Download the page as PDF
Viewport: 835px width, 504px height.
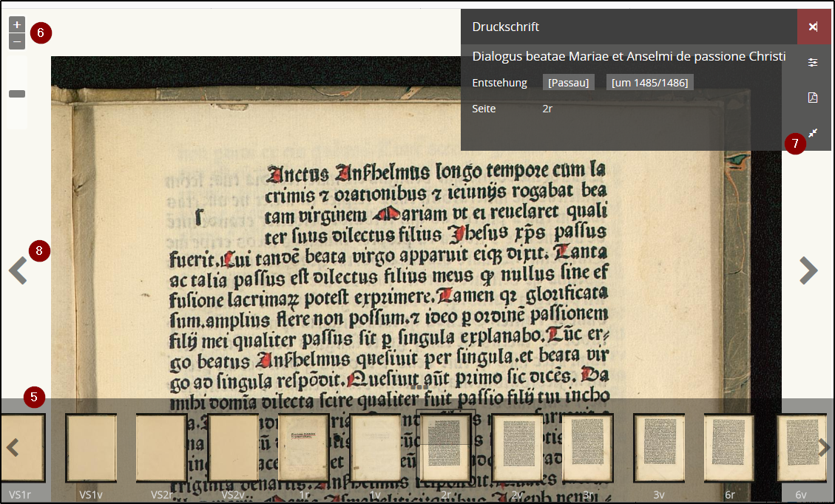(813, 97)
